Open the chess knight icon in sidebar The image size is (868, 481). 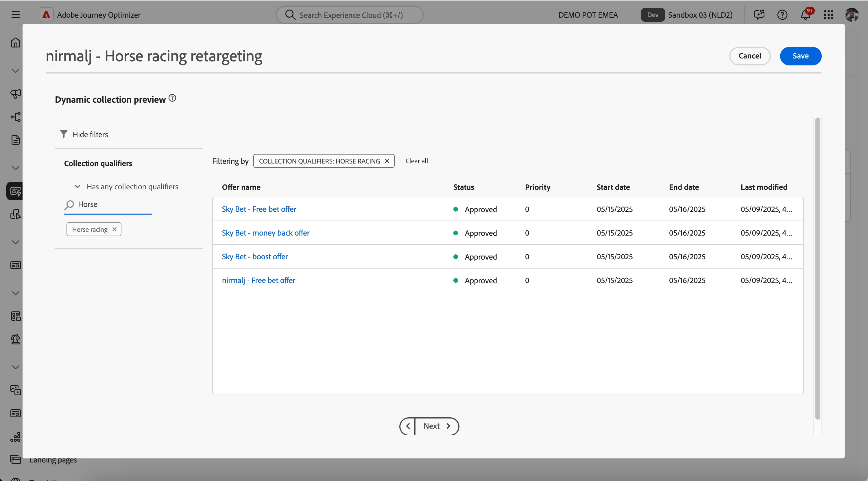coord(16,339)
